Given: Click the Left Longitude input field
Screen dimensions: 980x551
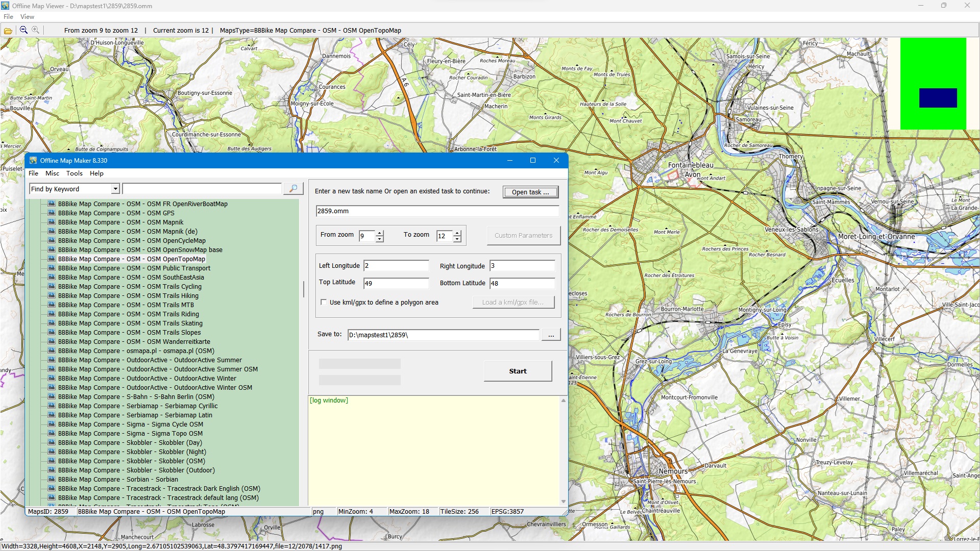Looking at the screenshot, I should point(396,265).
